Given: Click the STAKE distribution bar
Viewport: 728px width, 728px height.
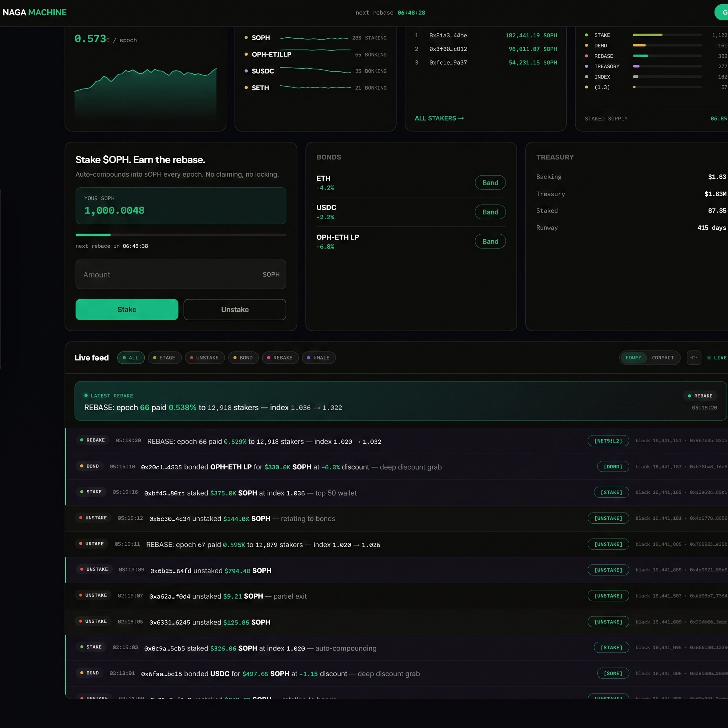Looking at the screenshot, I should [667, 35].
